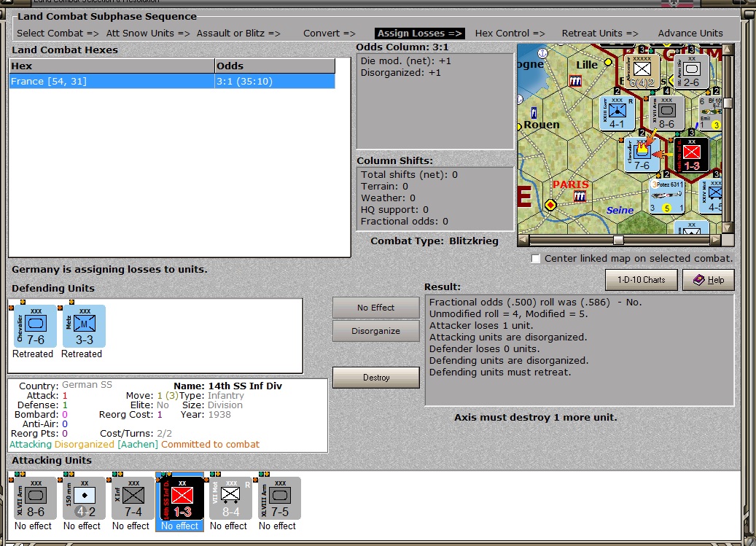Image resolution: width=756 pixels, height=546 pixels.
Task: Click the Potez 631 aircraft counter on map
Action: click(x=666, y=196)
